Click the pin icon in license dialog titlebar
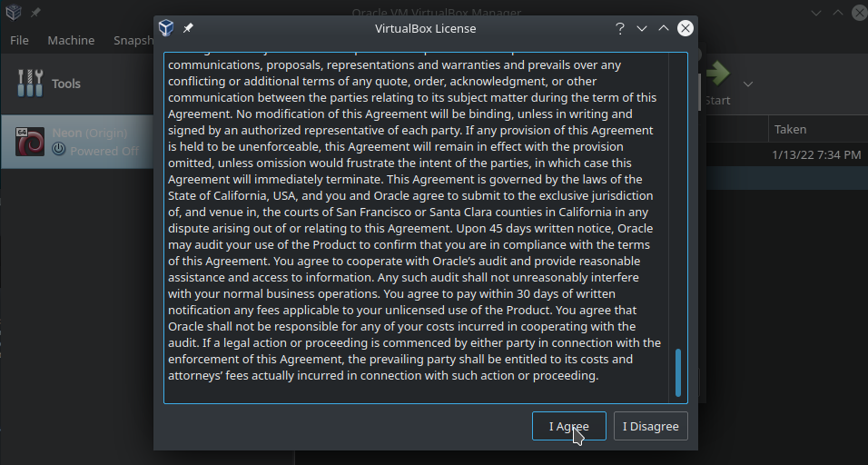868x465 pixels. pos(188,28)
